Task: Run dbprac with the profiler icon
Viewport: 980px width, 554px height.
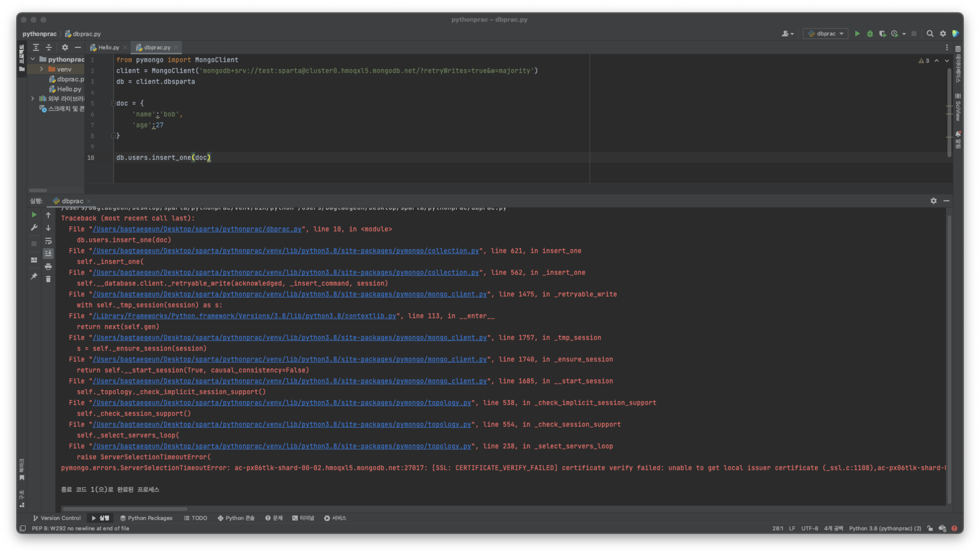Action: (894, 34)
